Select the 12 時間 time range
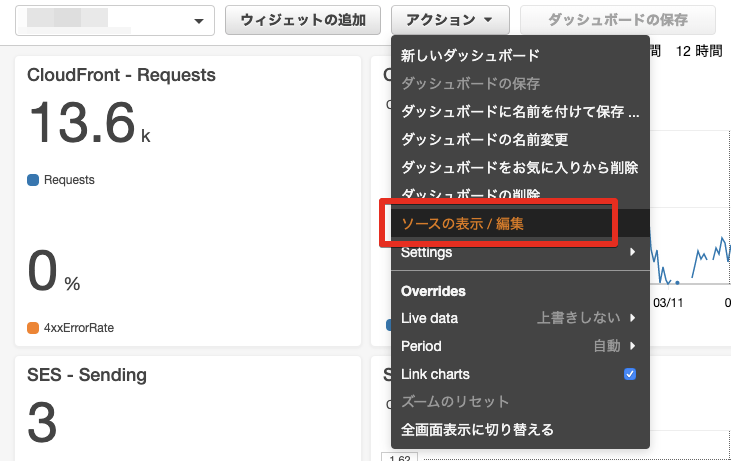 (699, 51)
